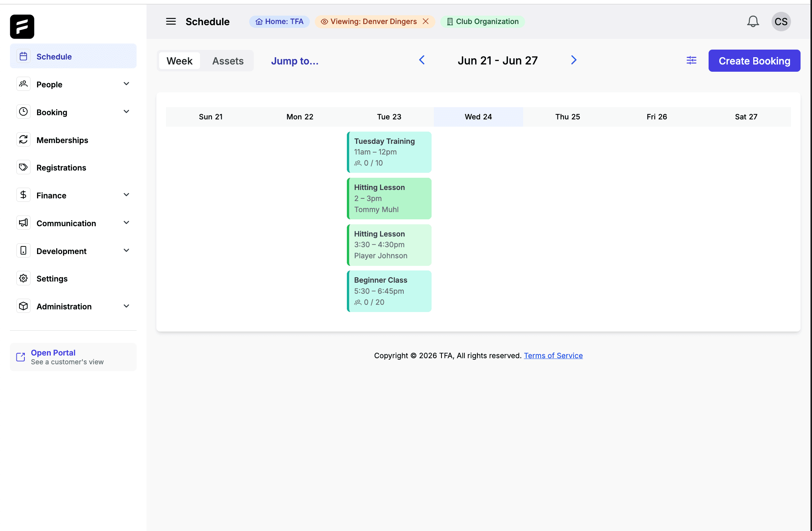Click the Registrations tag icon
This screenshot has height=531, width=812.
[x=23, y=167]
